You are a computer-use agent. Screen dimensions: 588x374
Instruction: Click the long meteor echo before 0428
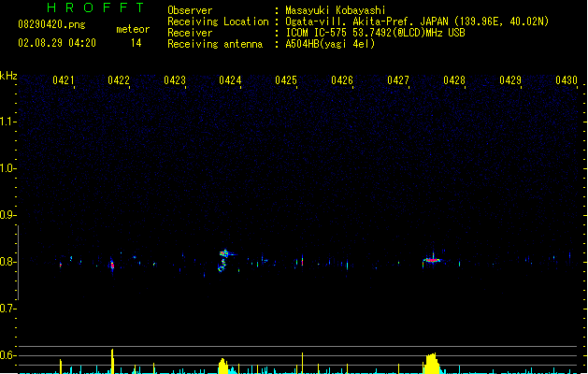432,260
